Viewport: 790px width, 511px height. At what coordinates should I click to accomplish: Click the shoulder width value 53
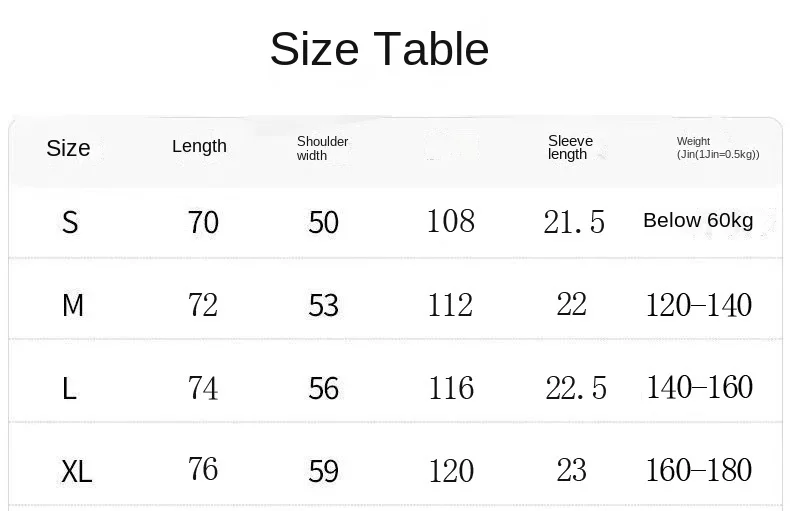pyautogui.click(x=323, y=305)
